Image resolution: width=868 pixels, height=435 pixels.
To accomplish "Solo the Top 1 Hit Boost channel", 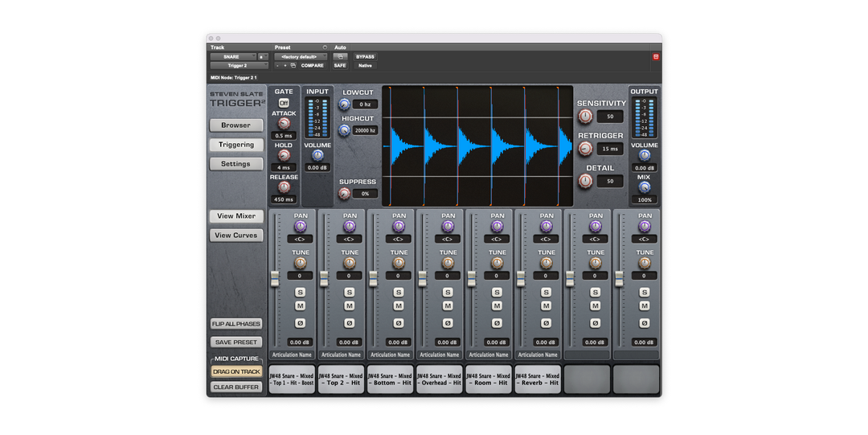I will (301, 292).
